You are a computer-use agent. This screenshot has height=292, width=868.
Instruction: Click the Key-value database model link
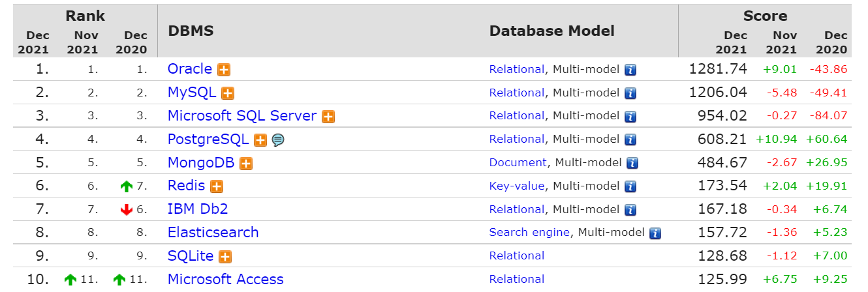[x=516, y=186]
